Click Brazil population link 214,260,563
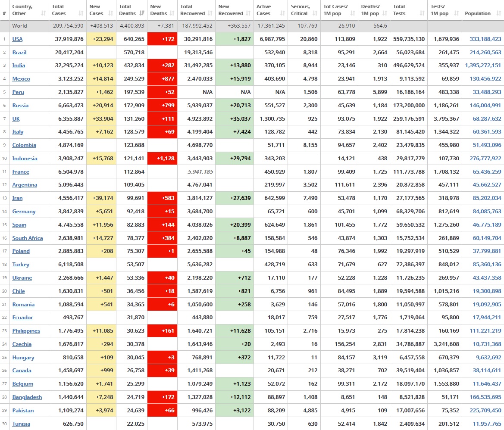The image size is (504, 430). click(x=485, y=52)
